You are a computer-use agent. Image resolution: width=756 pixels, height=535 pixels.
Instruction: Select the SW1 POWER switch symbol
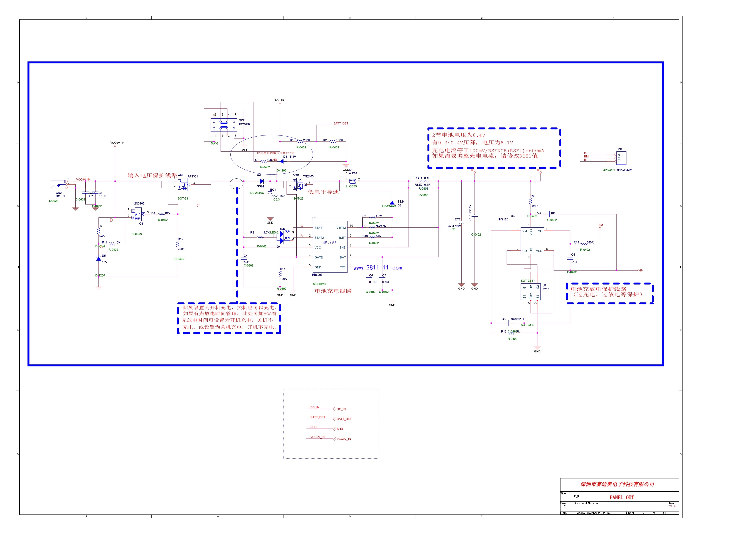(x=224, y=125)
